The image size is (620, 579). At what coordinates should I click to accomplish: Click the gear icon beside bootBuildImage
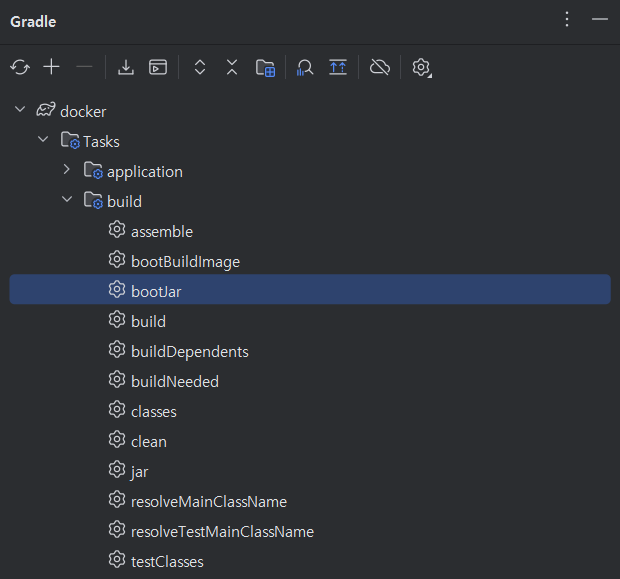click(x=117, y=259)
